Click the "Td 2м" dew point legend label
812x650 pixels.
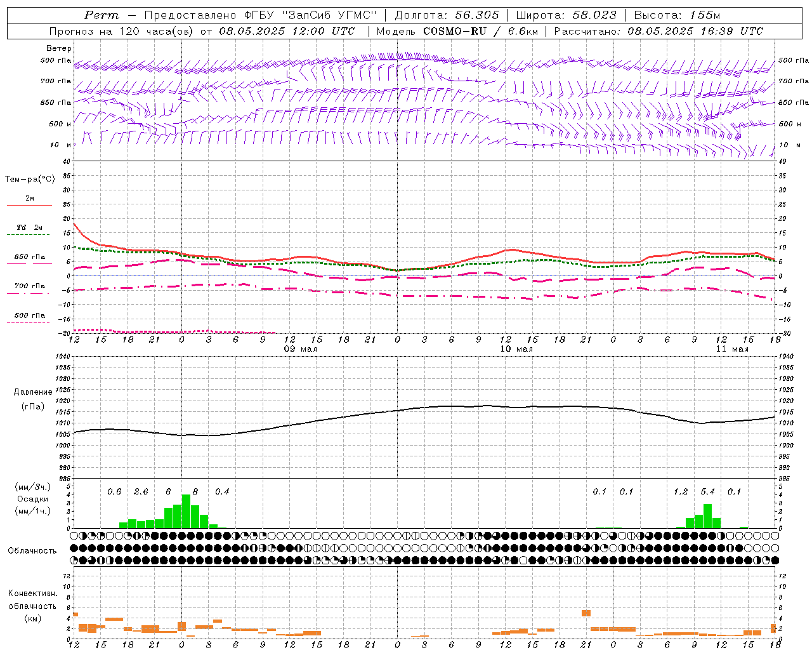click(30, 227)
